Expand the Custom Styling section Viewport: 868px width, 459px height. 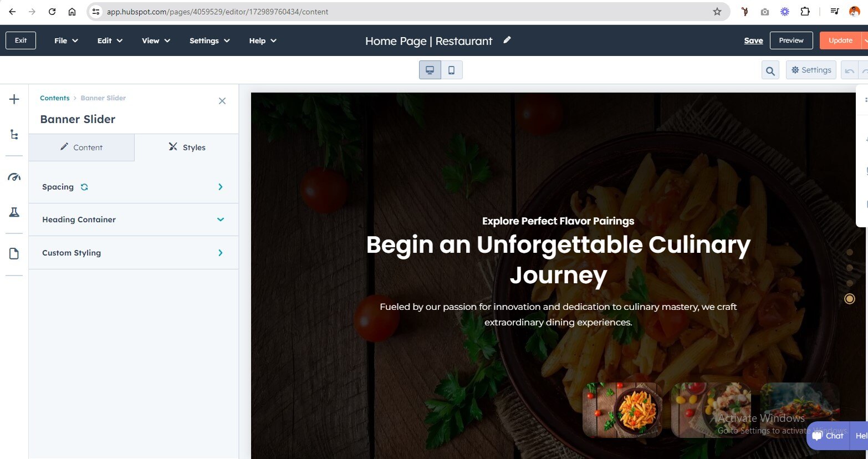134,253
